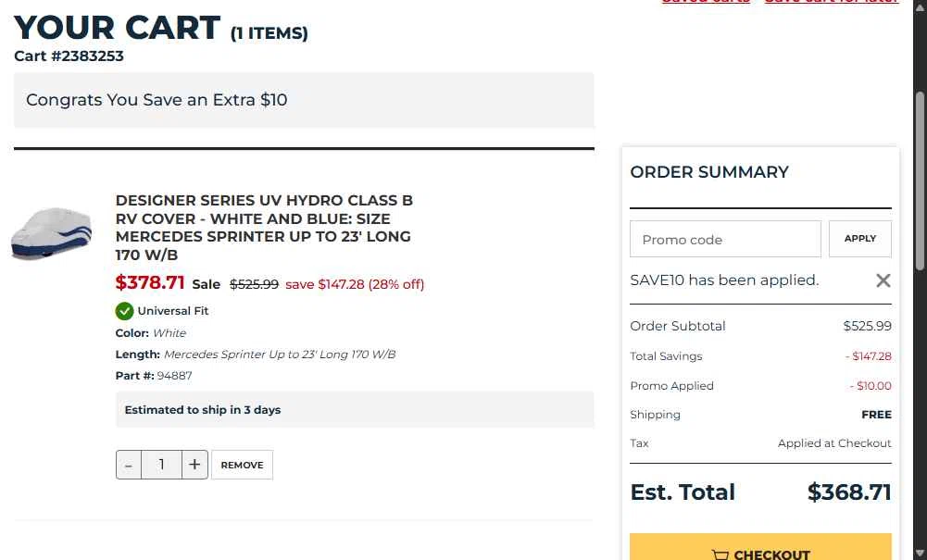This screenshot has width=927, height=560.
Task: Click the Save cart for later link
Action: point(832,1)
